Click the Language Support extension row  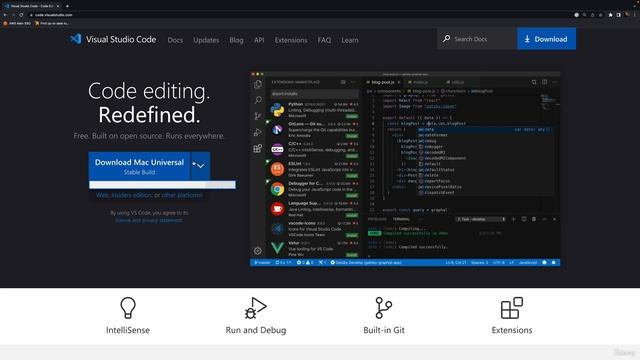pos(314,209)
